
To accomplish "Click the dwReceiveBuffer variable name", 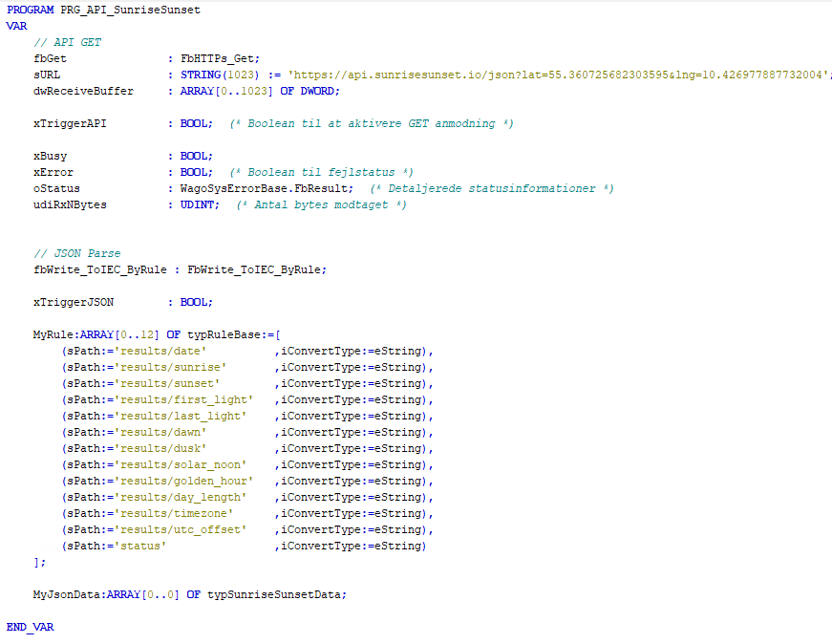I will [83, 91].
